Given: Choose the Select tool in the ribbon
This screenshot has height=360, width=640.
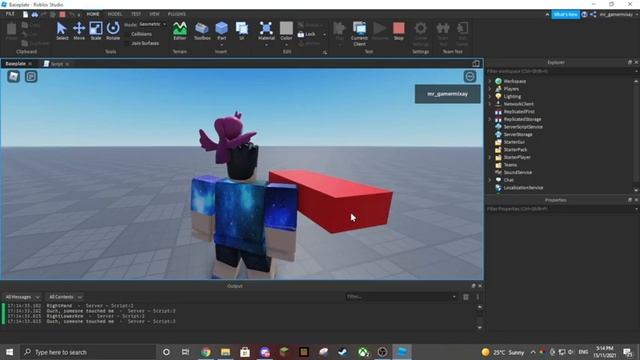Looking at the screenshot, I should (x=62, y=31).
